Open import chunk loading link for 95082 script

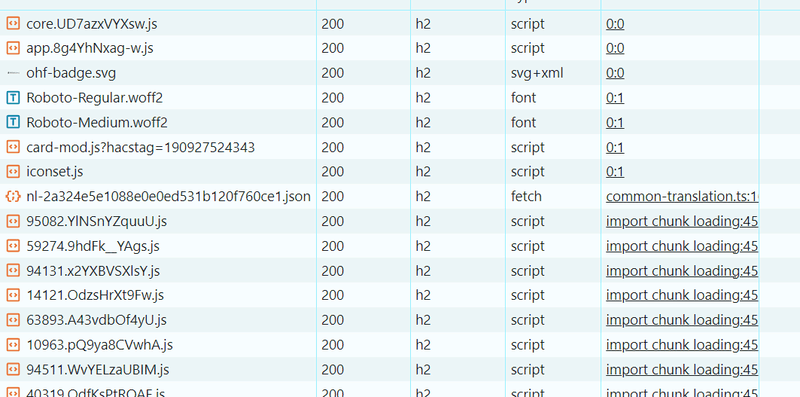(682, 221)
